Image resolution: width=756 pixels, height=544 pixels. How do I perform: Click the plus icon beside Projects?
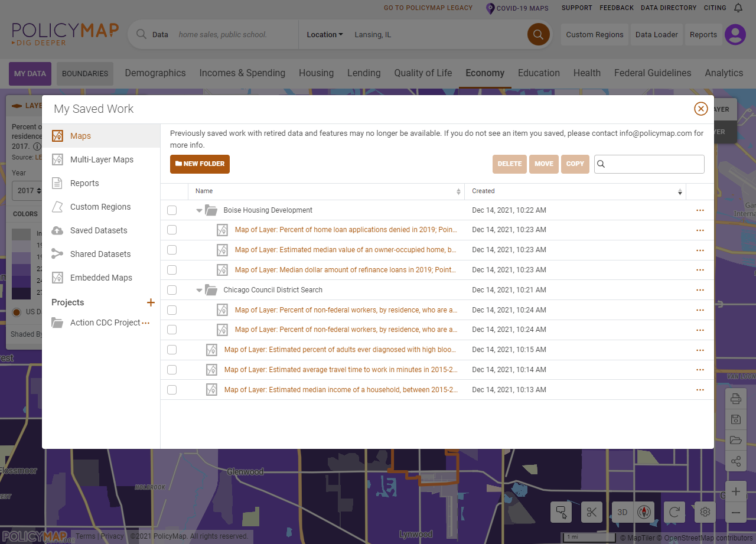coord(151,302)
